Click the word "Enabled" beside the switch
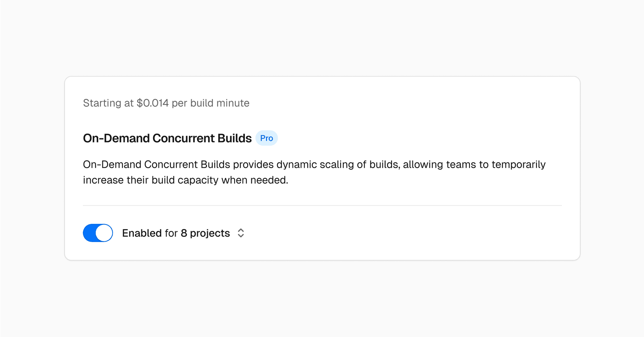This screenshot has height=337, width=644. point(142,233)
